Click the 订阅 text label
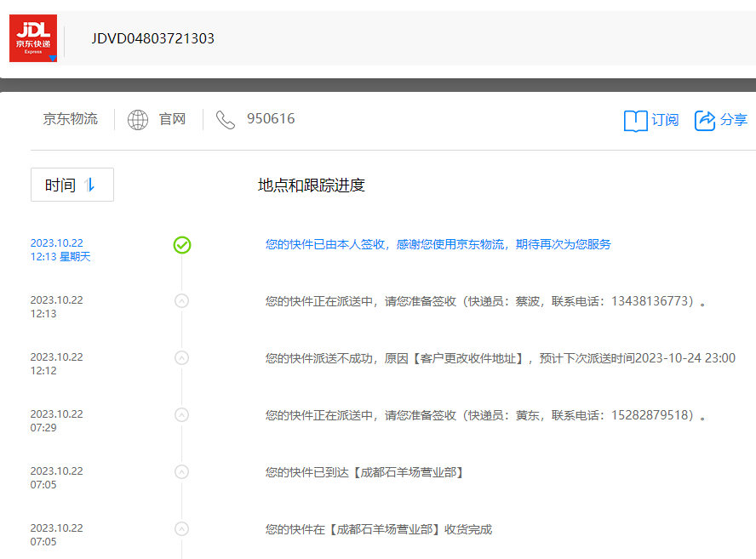This screenshot has width=756, height=559. (665, 120)
